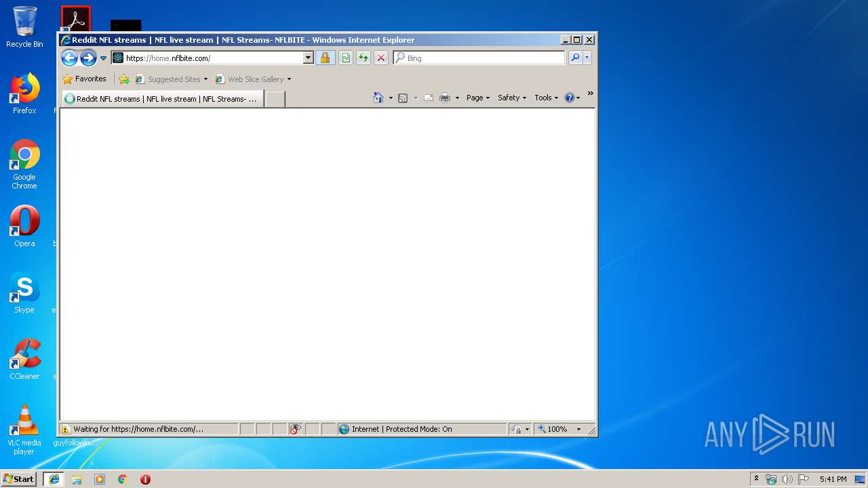Screen dimensions: 868x488
Task: Select the CCleaner desktop shortcut
Action: click(24, 359)
